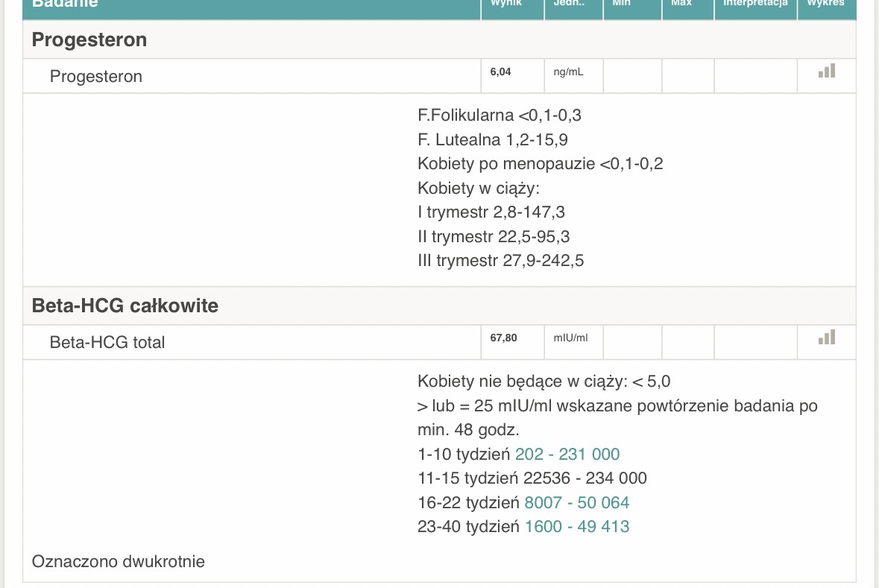Viewport: 879px width, 588px height.
Task: Click the Wykres column header
Action: point(826,4)
